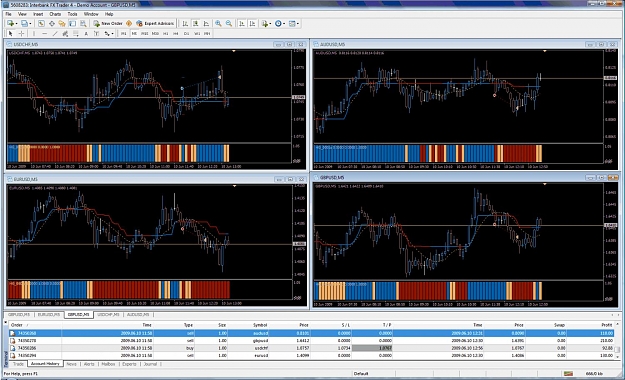Select order 74350270 row
Screen dimensions: 625x380
[x=311, y=341]
